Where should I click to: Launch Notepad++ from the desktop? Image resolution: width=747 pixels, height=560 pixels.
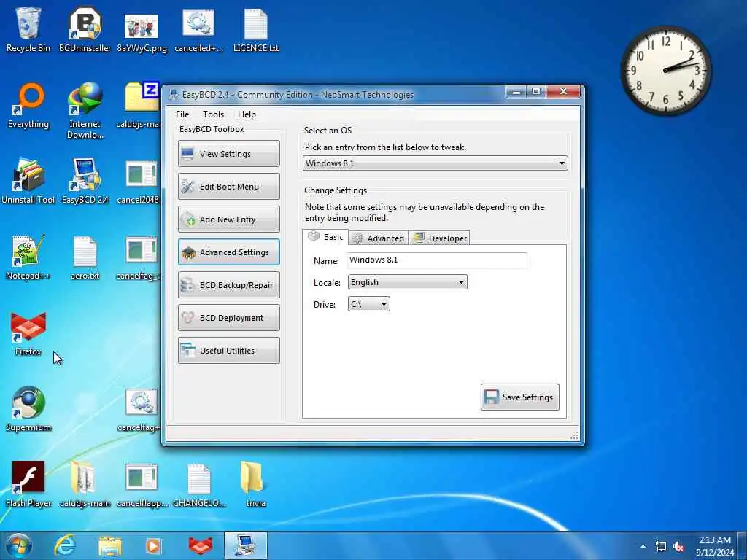tap(28, 257)
